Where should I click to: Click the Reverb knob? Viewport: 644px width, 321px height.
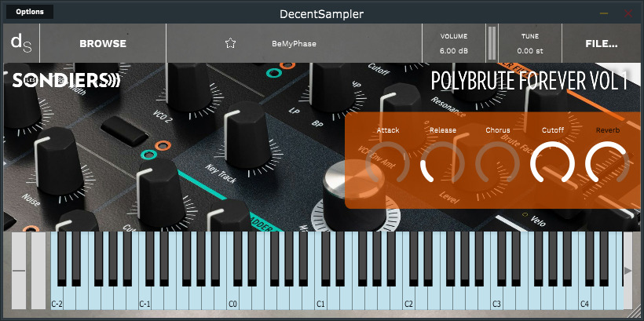[x=608, y=165]
